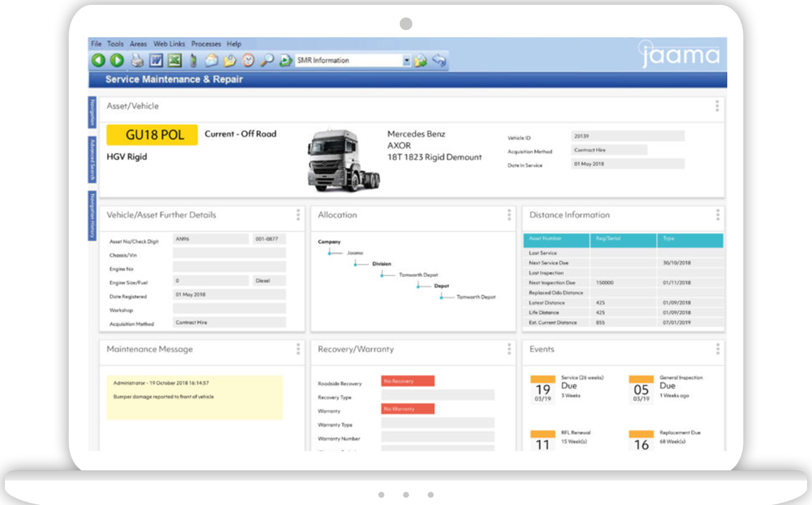Click the yellow folder notes icon

230,61
